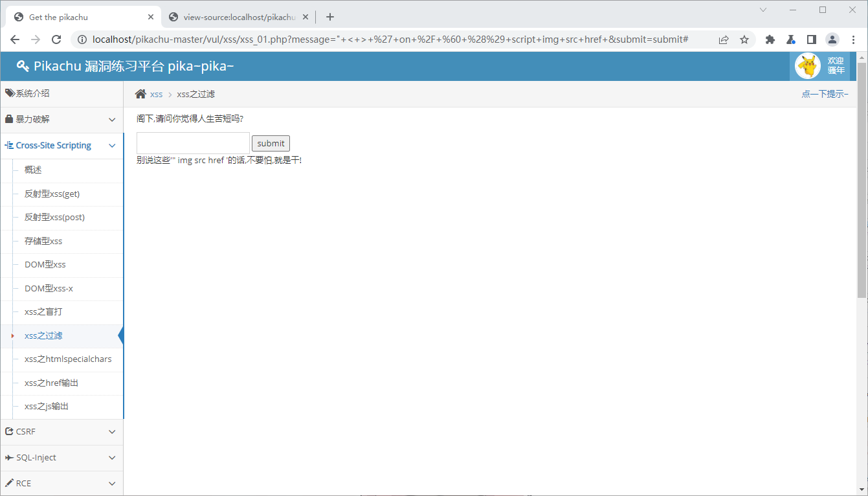Expand the CSRF sidebar section
The width and height of the screenshot is (868, 496).
(61, 432)
